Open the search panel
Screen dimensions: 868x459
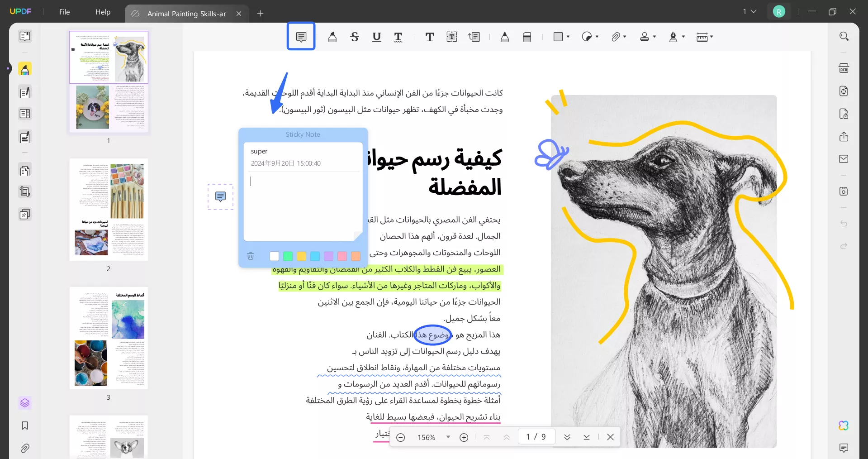tap(844, 36)
